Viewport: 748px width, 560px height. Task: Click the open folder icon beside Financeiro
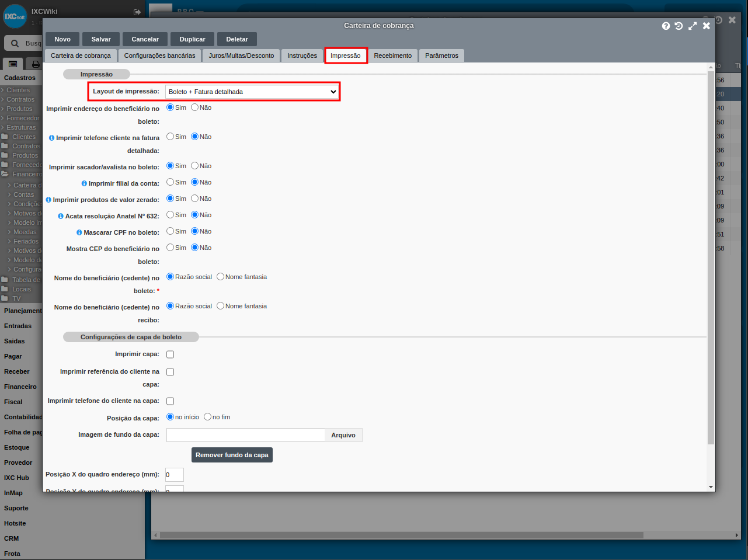pyautogui.click(x=5, y=174)
